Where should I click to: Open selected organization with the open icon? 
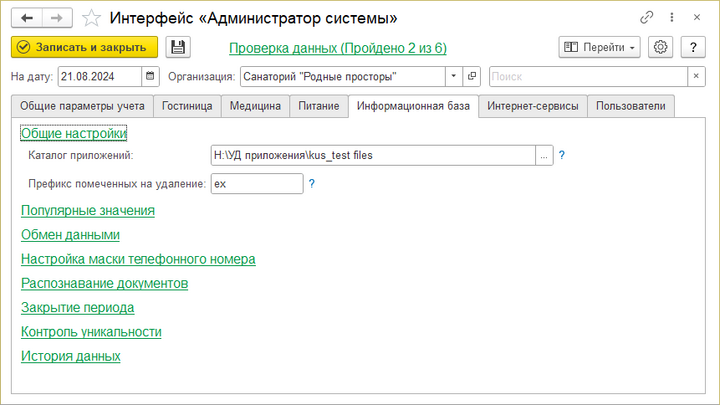(472, 77)
